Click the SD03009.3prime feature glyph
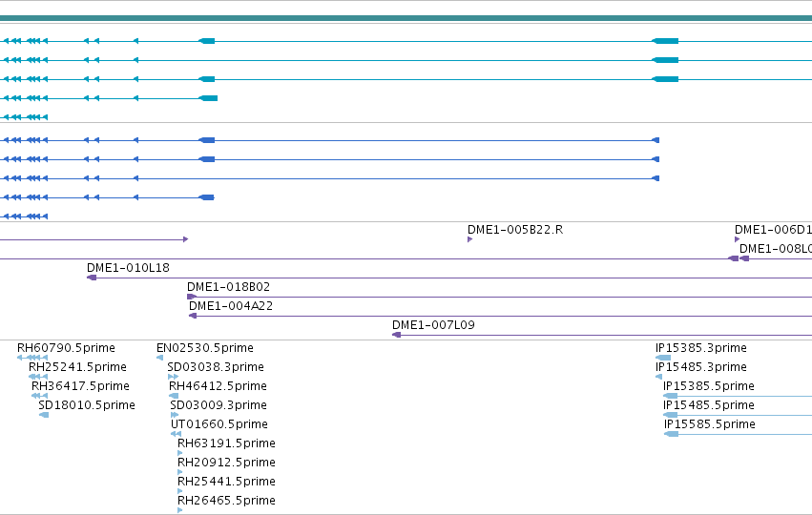This screenshot has width=812, height=515. pos(175,415)
